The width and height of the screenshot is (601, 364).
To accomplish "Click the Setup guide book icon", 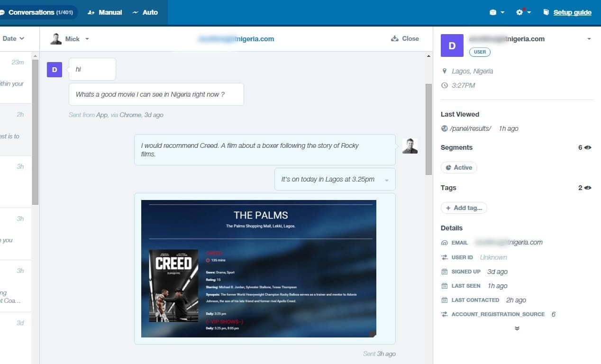I will (546, 12).
